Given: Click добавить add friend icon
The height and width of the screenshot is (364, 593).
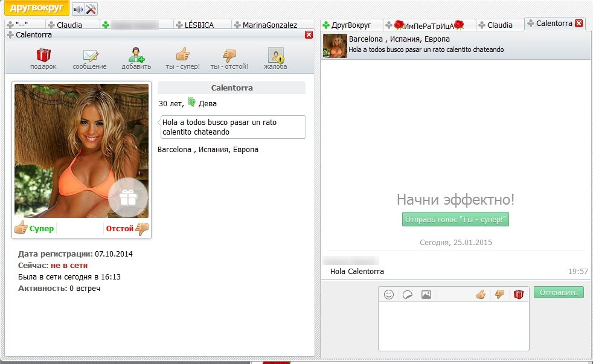Looking at the screenshot, I should (136, 56).
